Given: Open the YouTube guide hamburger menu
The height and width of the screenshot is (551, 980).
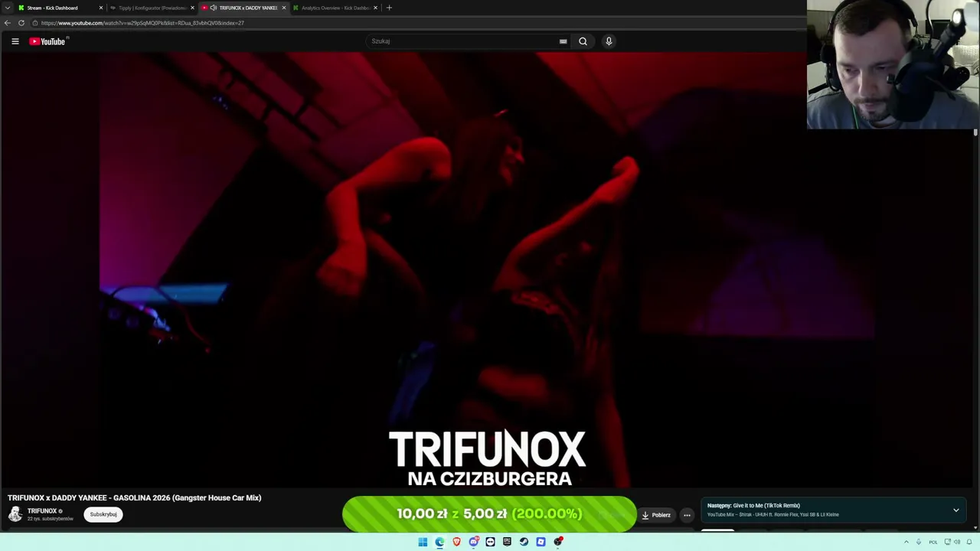Looking at the screenshot, I should click(x=15, y=41).
